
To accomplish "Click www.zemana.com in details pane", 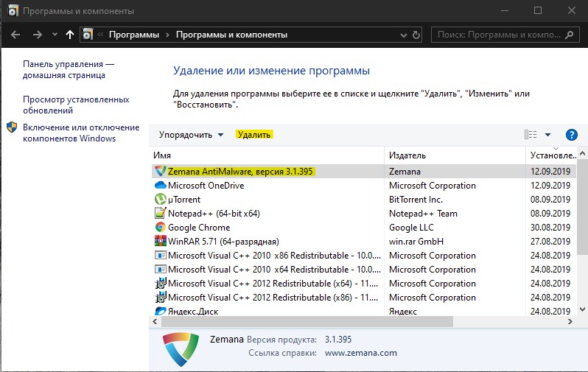I will [361, 354].
